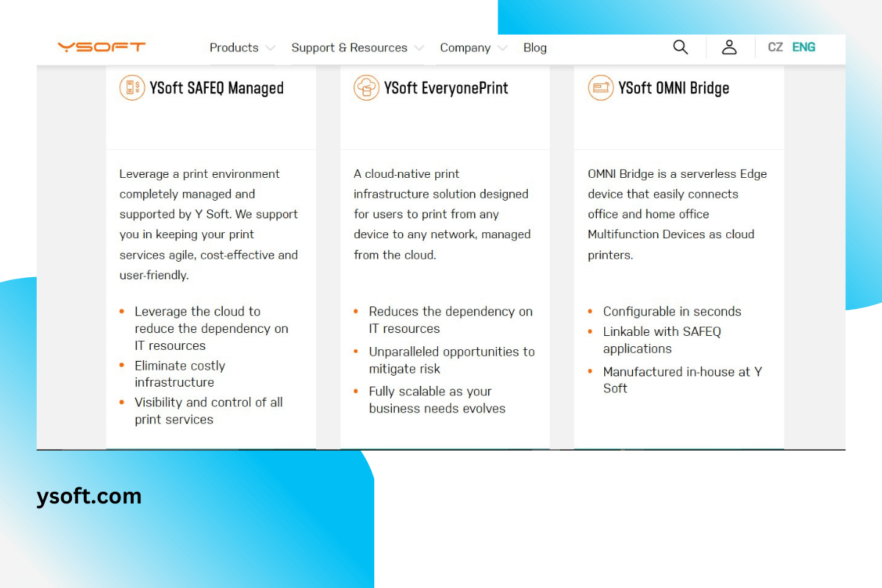Click 'Linkable with SAFEQ applications' bullet
Image resolution: width=882 pixels, height=588 pixels.
tap(662, 340)
